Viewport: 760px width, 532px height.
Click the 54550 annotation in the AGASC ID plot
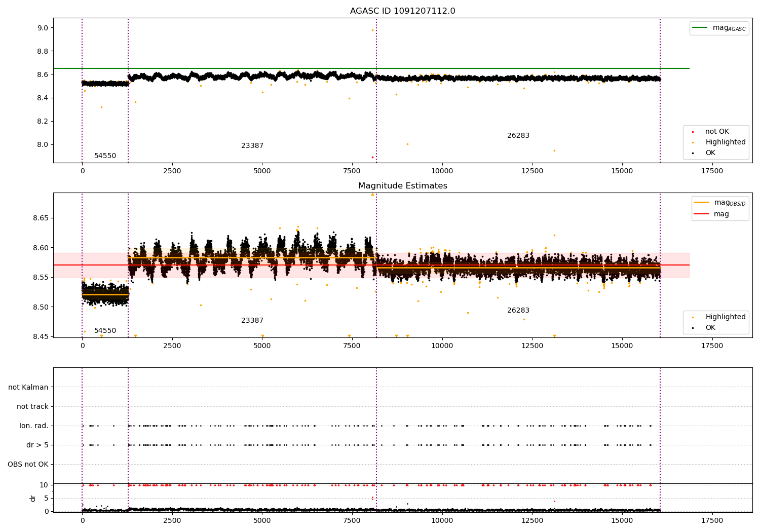[105, 156]
